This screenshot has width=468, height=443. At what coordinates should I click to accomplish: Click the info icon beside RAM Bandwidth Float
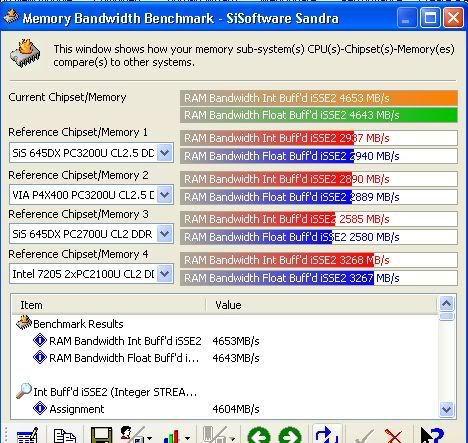click(x=40, y=357)
